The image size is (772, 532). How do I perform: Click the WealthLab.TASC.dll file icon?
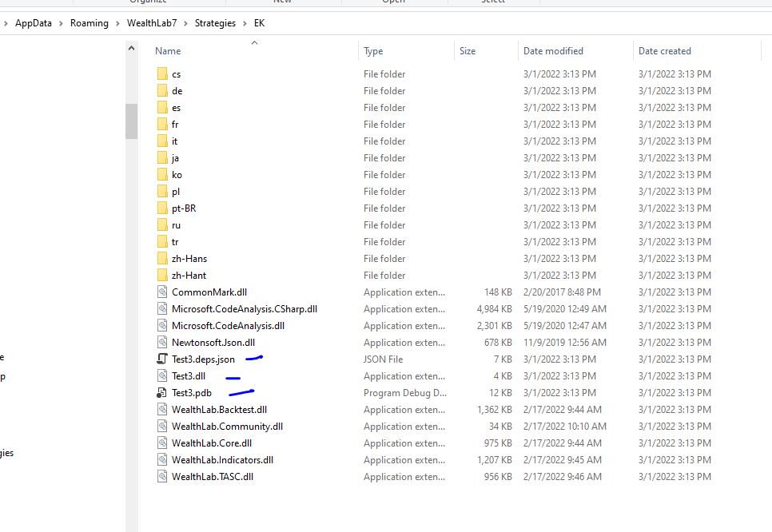tap(162, 476)
